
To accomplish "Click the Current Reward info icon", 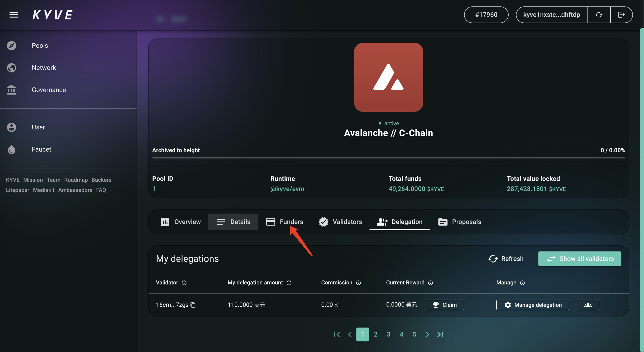I will (430, 283).
